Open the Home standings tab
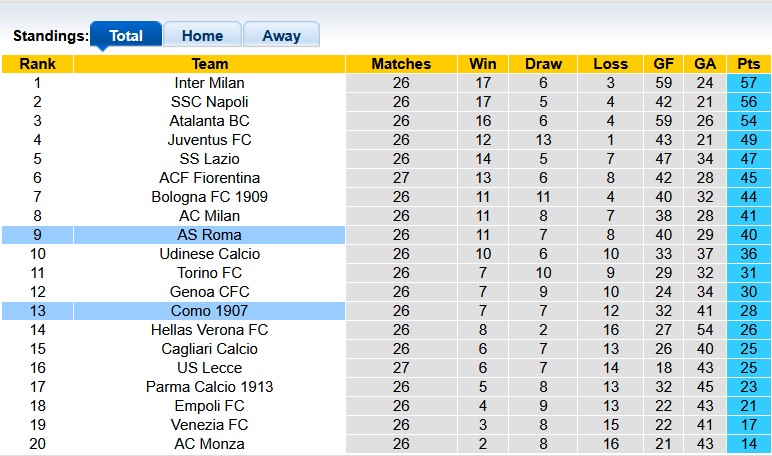 (x=202, y=35)
